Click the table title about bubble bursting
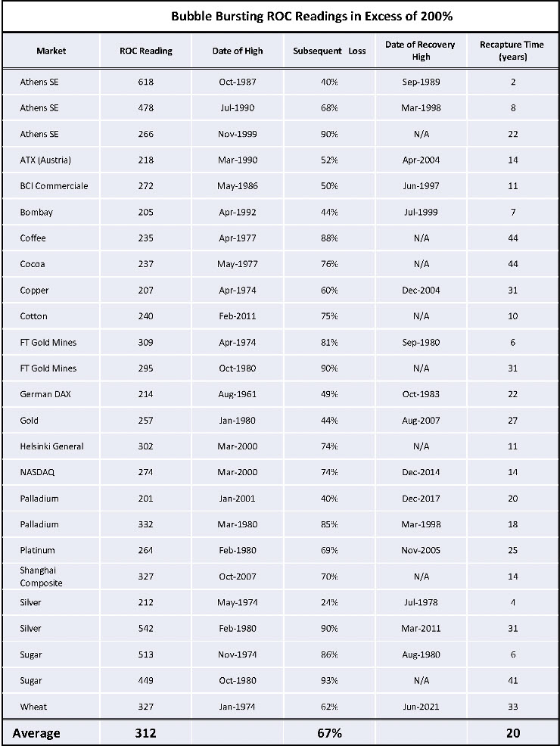 click(x=312, y=15)
